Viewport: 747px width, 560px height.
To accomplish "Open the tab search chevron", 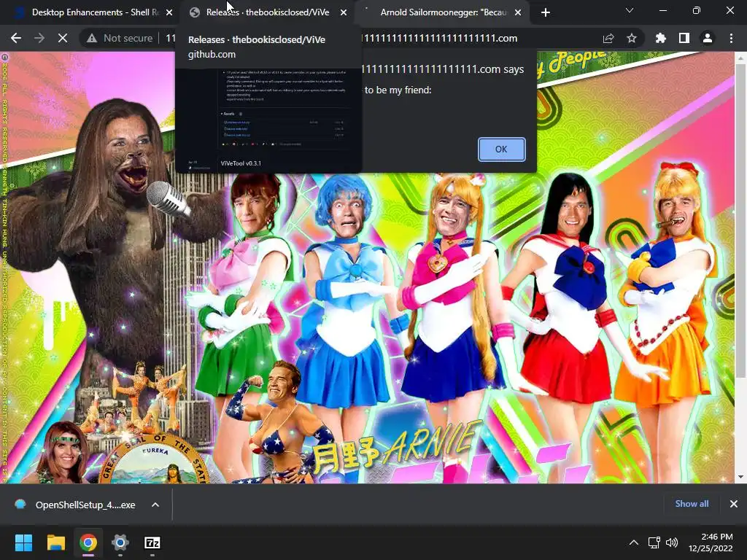I will (x=630, y=10).
